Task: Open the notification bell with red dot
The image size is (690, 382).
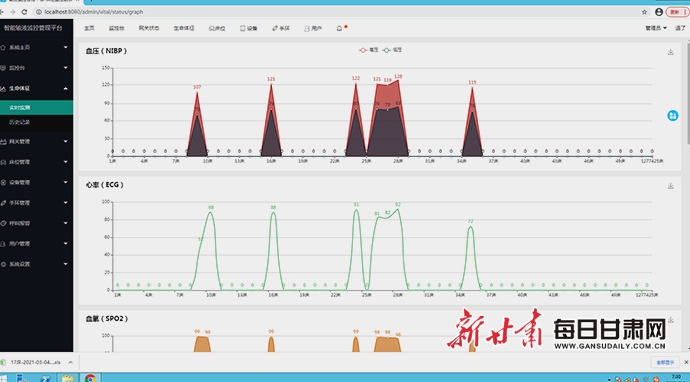Action: (x=340, y=28)
